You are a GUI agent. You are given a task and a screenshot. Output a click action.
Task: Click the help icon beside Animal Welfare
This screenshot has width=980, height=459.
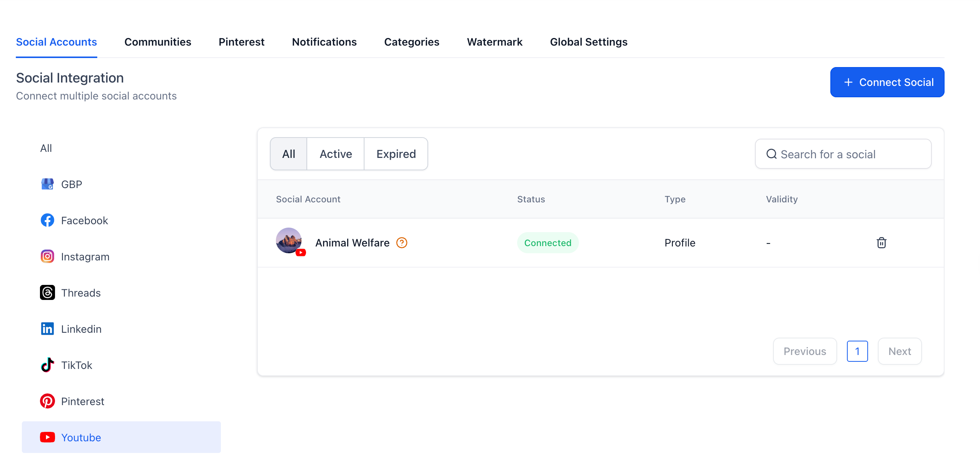coord(401,242)
